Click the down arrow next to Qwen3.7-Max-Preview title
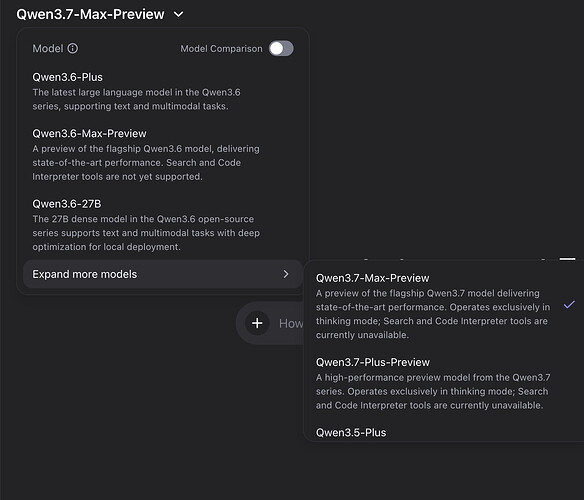Viewport: 584px width, 500px height. point(179,14)
